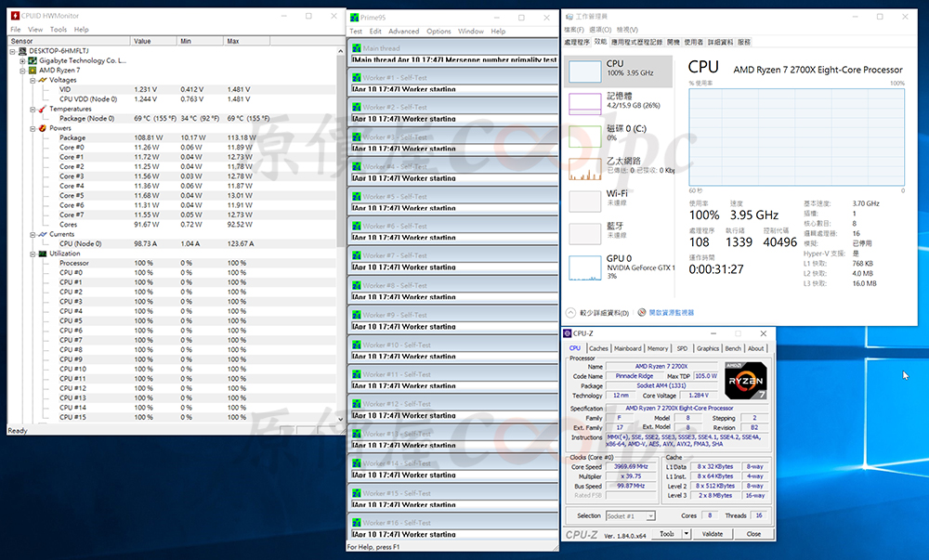Select the CPU usage graph thumbnail in Task Manager

(584, 72)
